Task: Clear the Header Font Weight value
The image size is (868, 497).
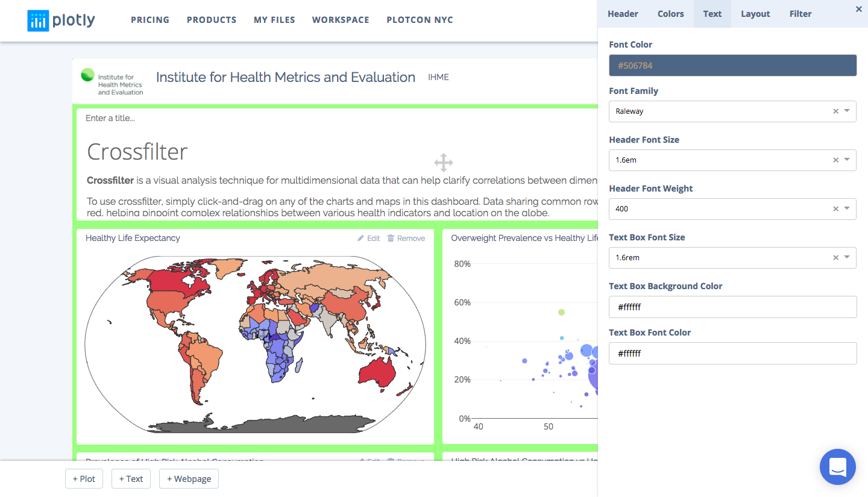Action: tap(835, 209)
